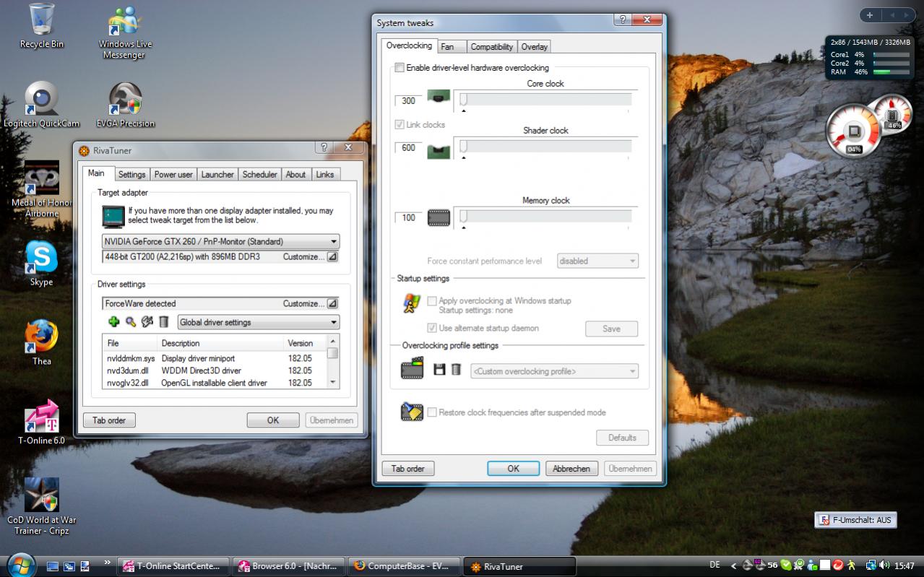Launch EVGA Precision shortcut
924x577 pixels.
(x=125, y=105)
